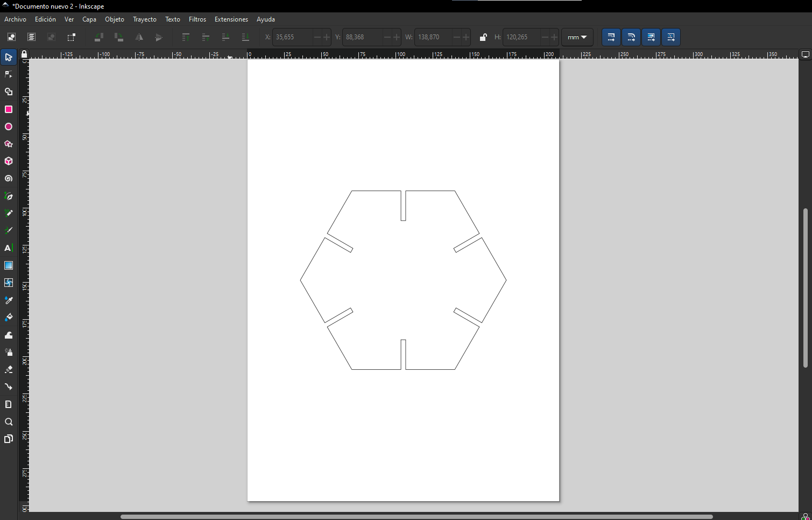Select the 3D Box tool
The height and width of the screenshot is (520, 812).
point(9,161)
